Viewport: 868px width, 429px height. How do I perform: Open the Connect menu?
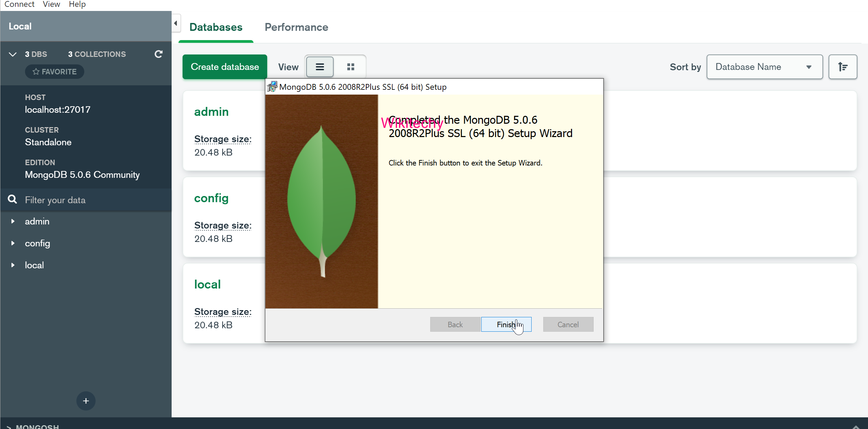point(19,4)
